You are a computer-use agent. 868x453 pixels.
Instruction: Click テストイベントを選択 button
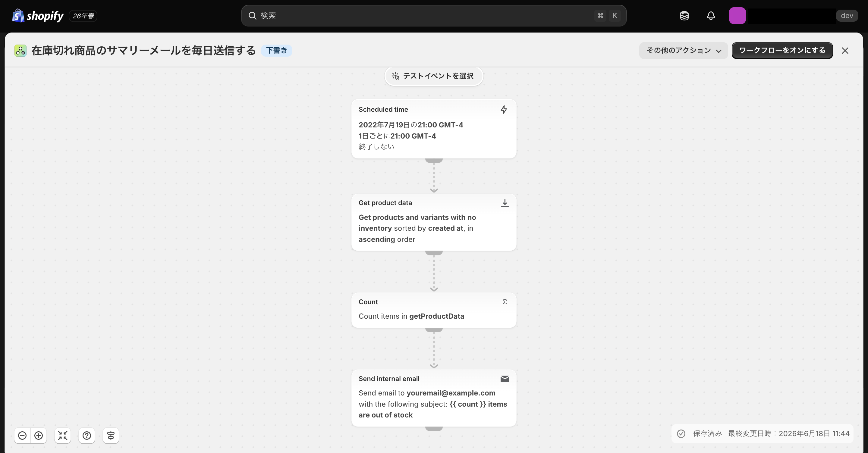(434, 76)
